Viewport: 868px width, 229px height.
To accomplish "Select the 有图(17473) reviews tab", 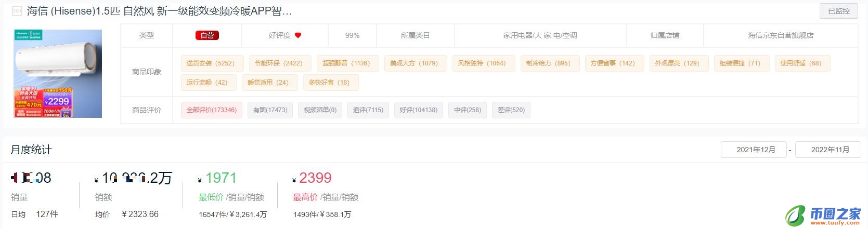I will coord(270,110).
